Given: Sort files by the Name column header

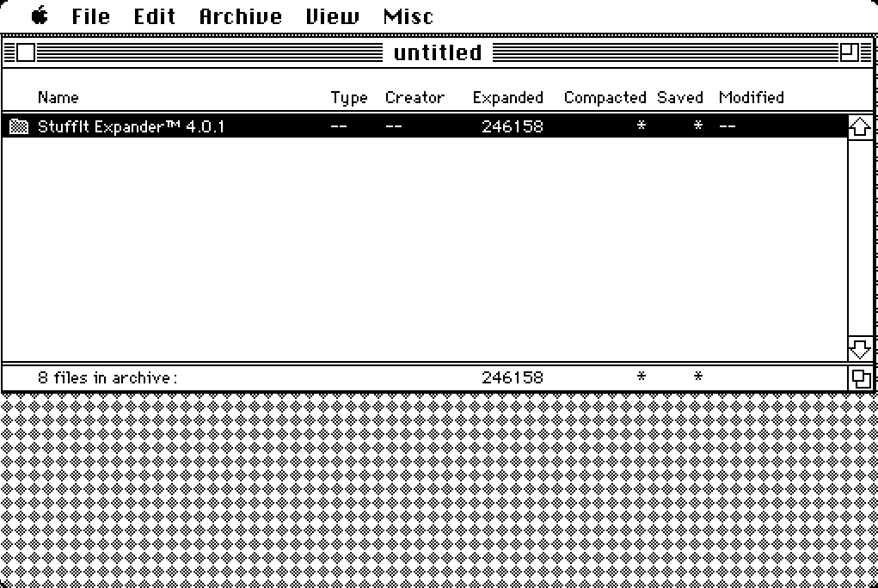Looking at the screenshot, I should coord(57,97).
